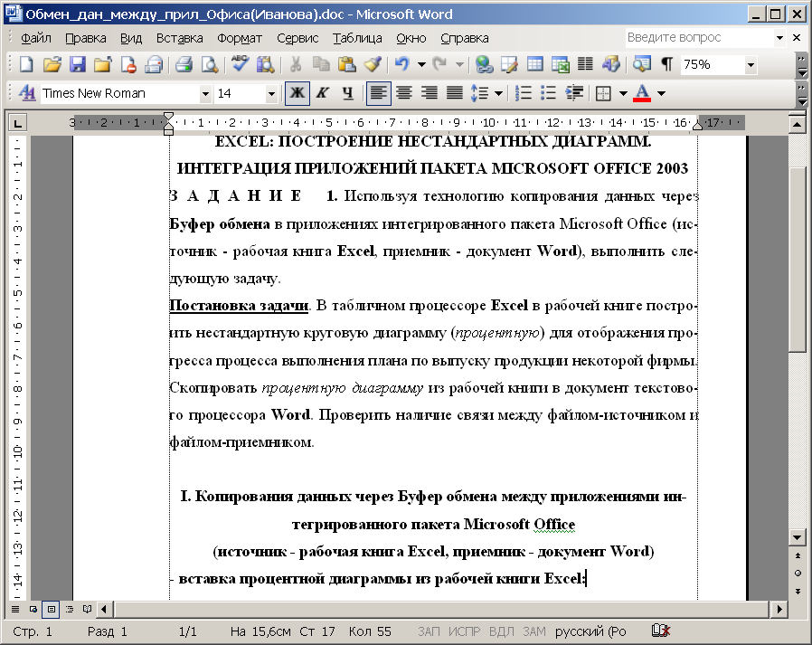Screen dimensions: 812x645
Task: Open line spacing dropdown arrow
Action: click(x=498, y=93)
